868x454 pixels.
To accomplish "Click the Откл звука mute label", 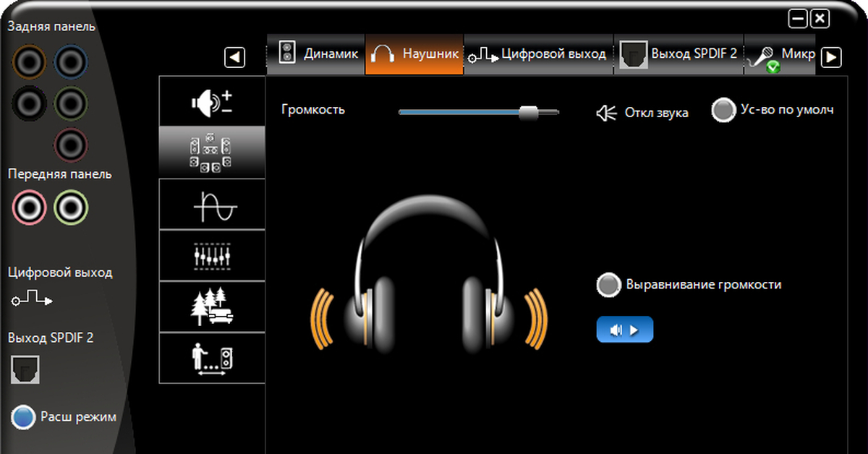I will point(657,113).
